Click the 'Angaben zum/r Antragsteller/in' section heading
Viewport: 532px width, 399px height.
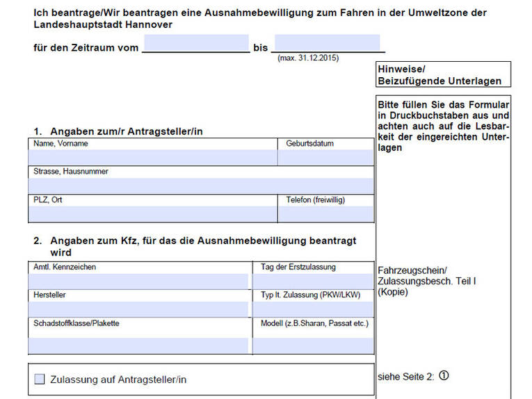118,131
